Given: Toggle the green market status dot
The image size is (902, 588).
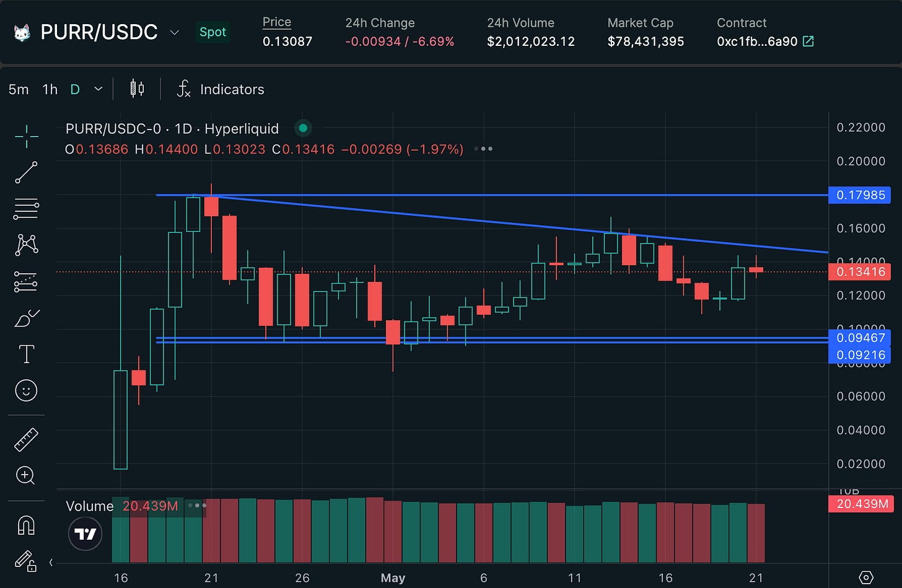Looking at the screenshot, I should pos(303,129).
